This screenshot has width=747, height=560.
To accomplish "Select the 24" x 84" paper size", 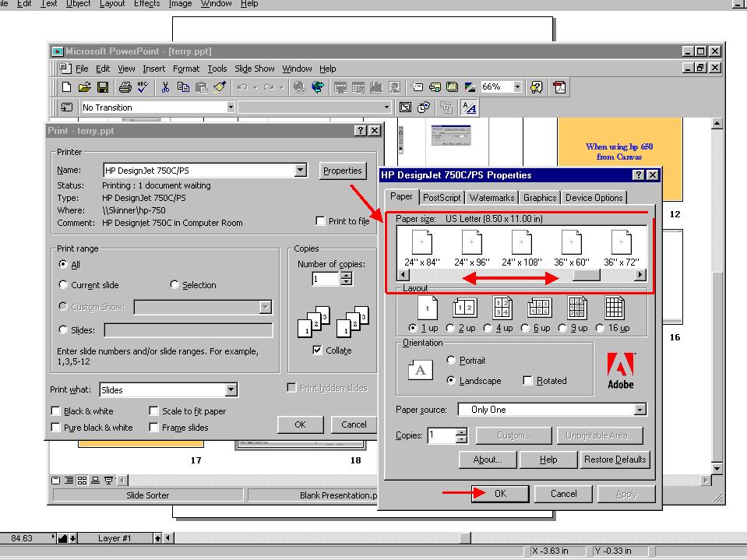I will click(x=421, y=248).
